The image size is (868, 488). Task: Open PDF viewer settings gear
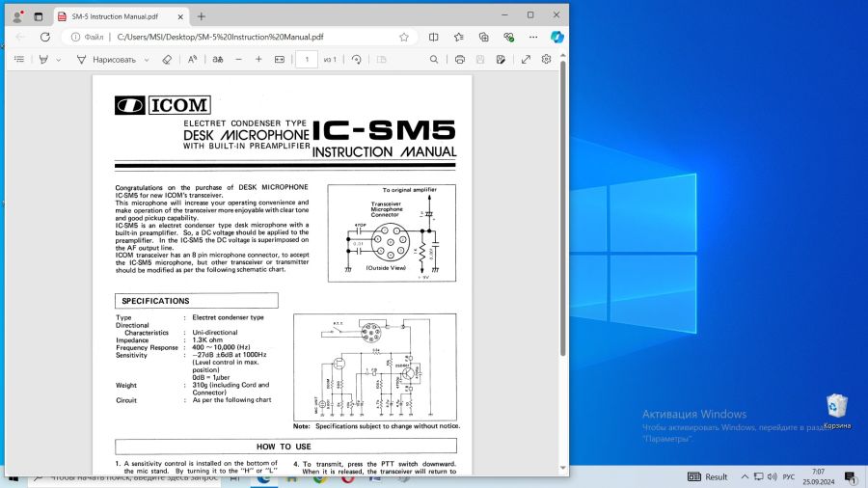pyautogui.click(x=547, y=59)
